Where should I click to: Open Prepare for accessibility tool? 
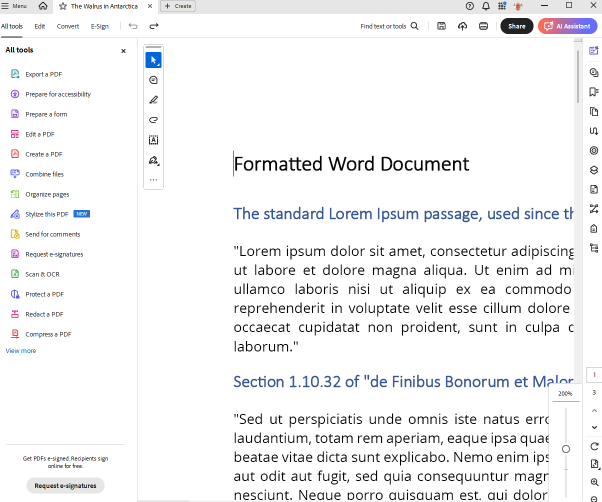click(51, 94)
